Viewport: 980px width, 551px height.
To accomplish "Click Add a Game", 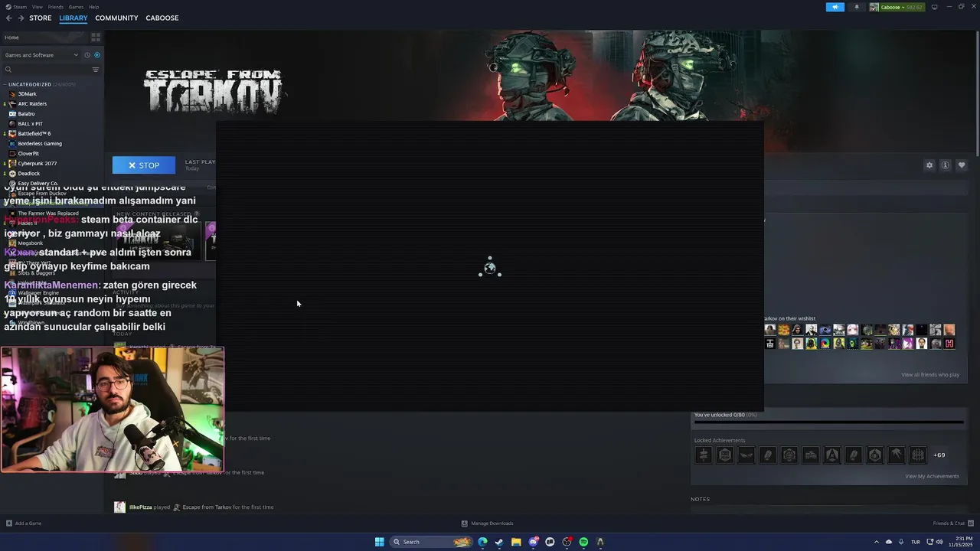I will 24,523.
